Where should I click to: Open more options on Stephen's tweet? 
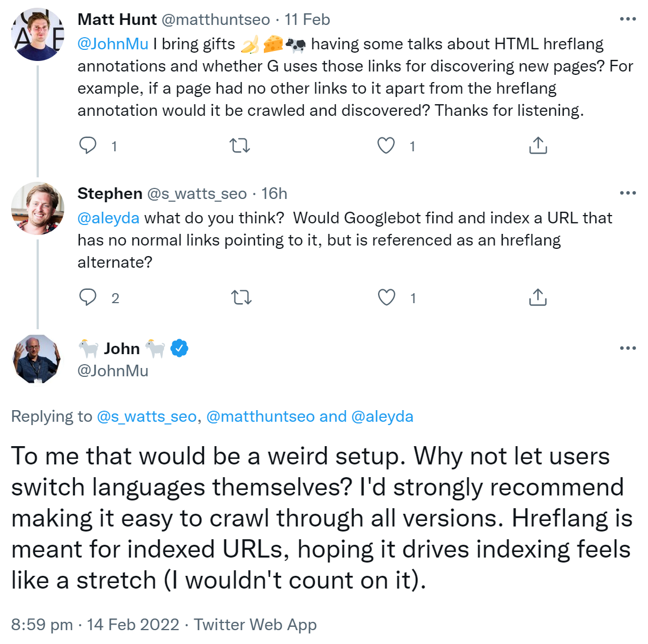[627, 193]
